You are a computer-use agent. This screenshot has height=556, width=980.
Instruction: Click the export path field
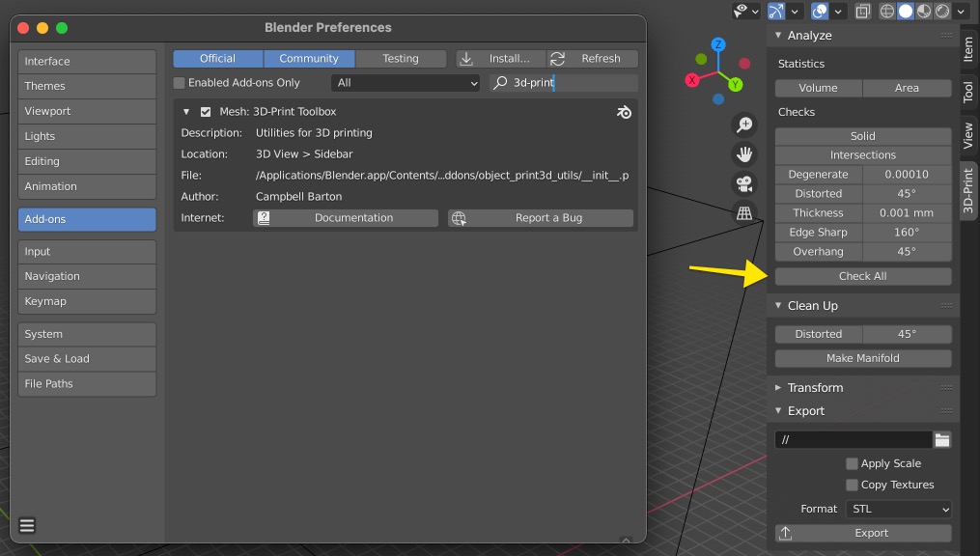click(x=854, y=440)
